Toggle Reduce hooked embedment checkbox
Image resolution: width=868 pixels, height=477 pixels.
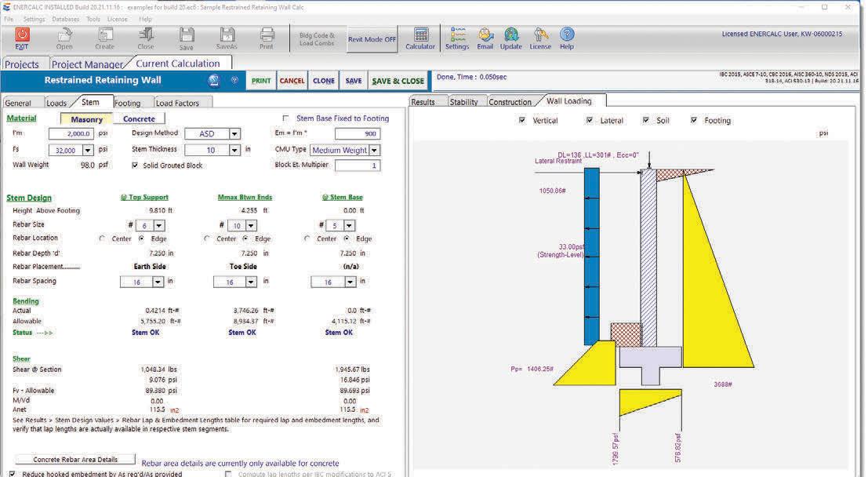click(x=13, y=474)
